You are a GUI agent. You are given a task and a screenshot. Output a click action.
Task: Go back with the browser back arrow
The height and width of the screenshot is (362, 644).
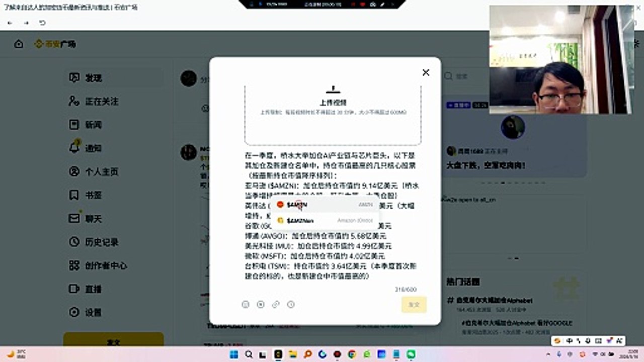click(10, 23)
